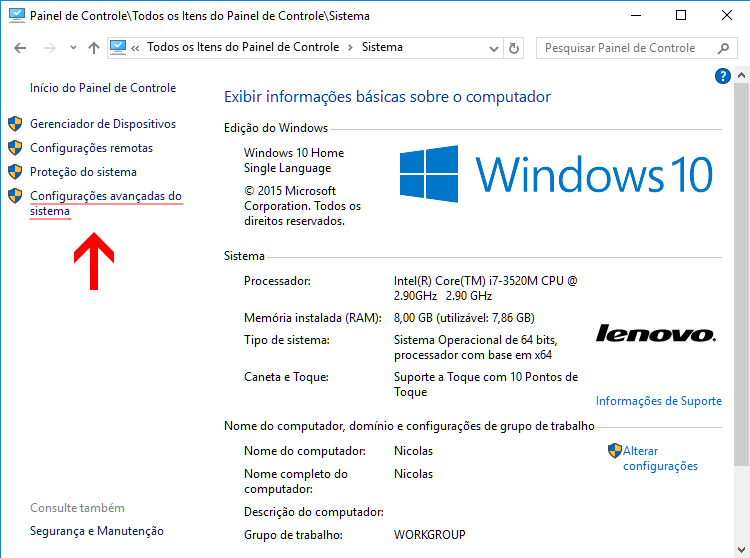The width and height of the screenshot is (750, 558).
Task: Click the 'Nome do computador:' value Nicolas
Action: coord(413,451)
